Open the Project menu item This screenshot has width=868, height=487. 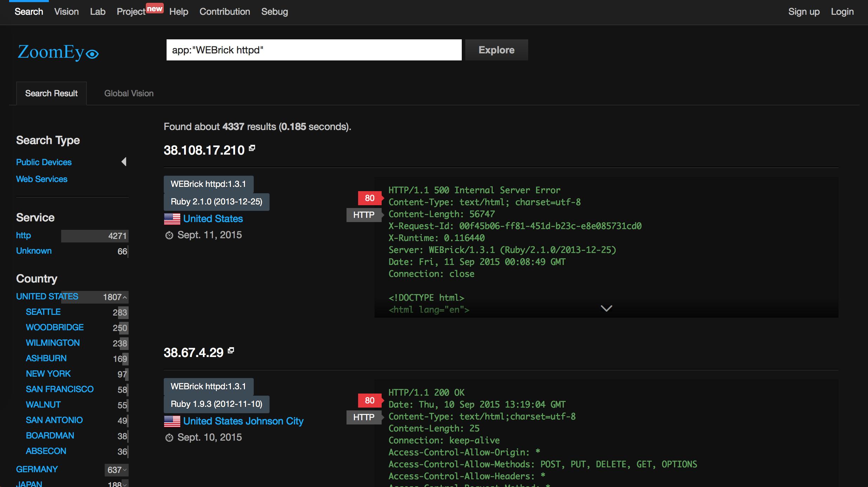131,12
